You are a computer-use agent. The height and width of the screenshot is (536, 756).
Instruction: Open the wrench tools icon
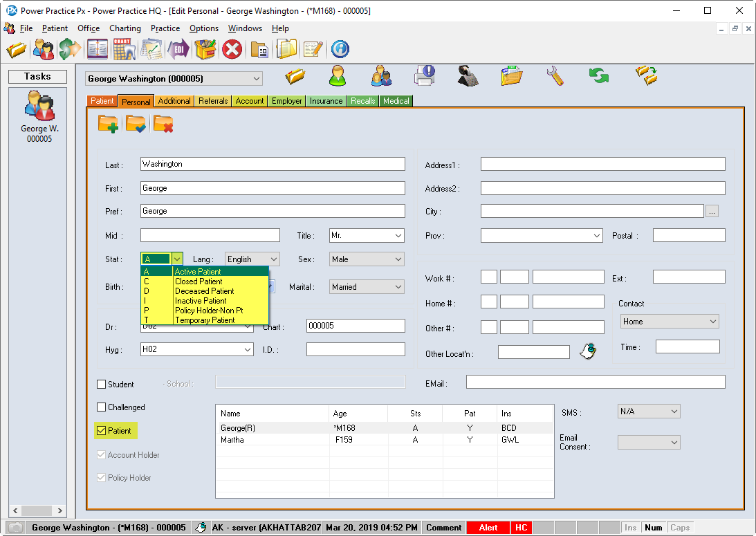(555, 76)
